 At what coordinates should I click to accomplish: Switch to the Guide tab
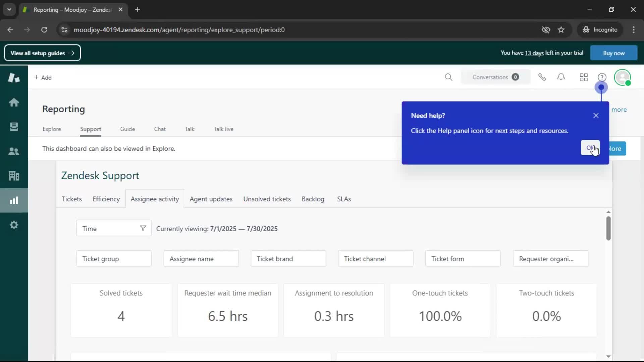tap(127, 129)
